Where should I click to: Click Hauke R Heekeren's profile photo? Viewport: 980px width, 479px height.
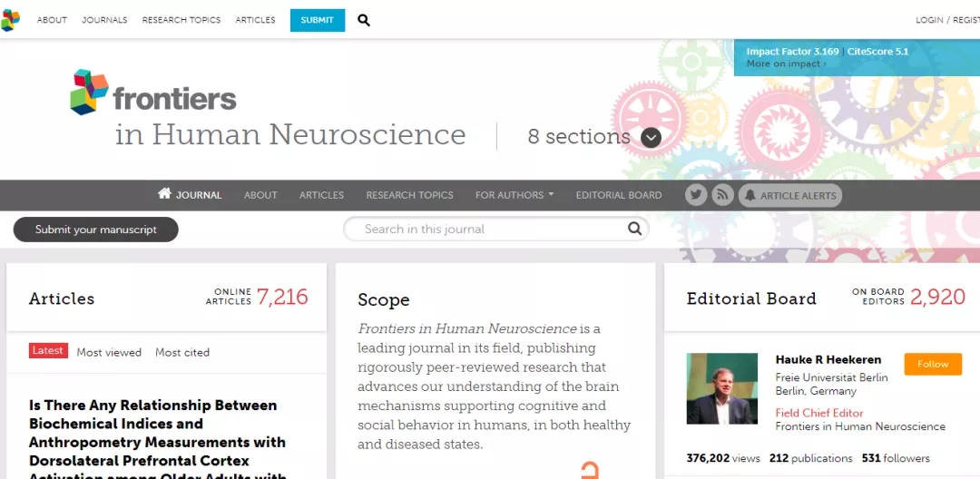722,388
